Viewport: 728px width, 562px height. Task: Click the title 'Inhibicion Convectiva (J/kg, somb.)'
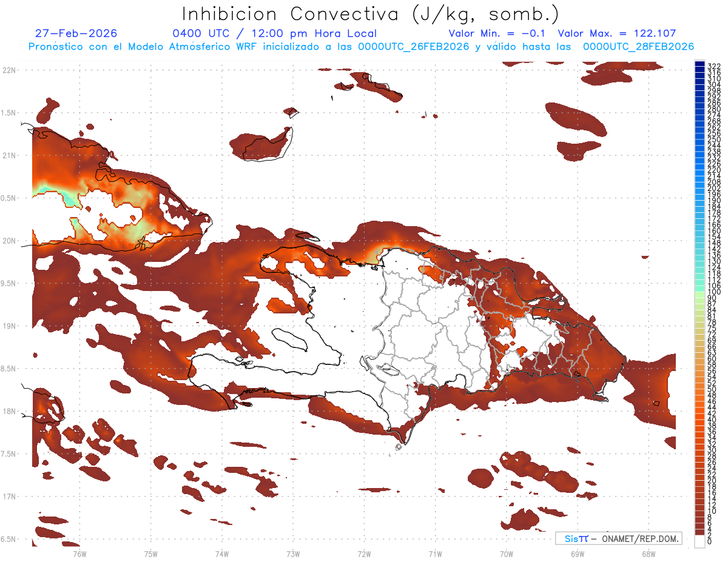pos(371,13)
